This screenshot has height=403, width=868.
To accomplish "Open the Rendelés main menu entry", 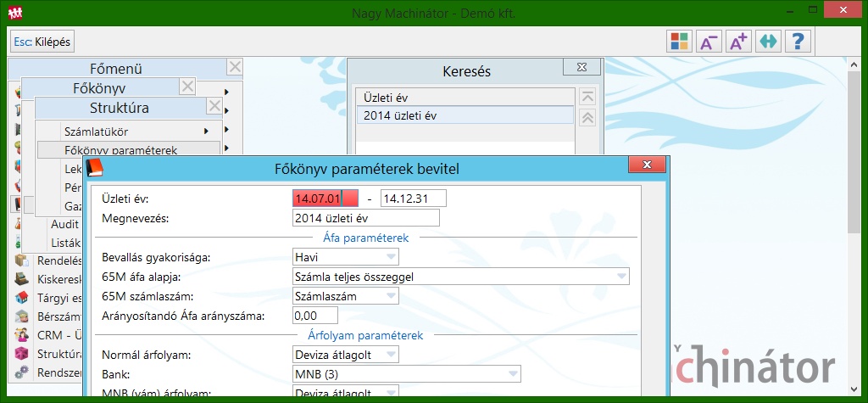I will 60,260.
